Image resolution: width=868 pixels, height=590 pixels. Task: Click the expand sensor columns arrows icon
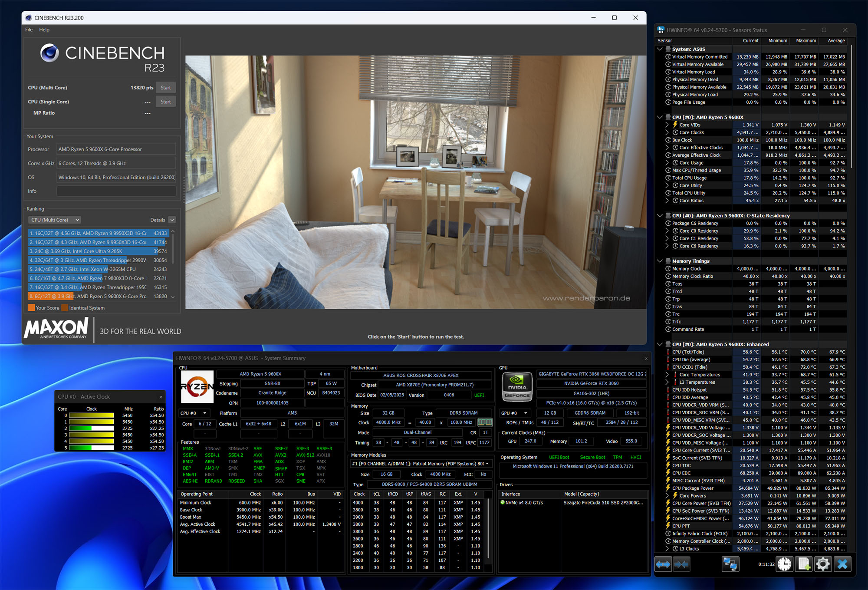(x=663, y=564)
